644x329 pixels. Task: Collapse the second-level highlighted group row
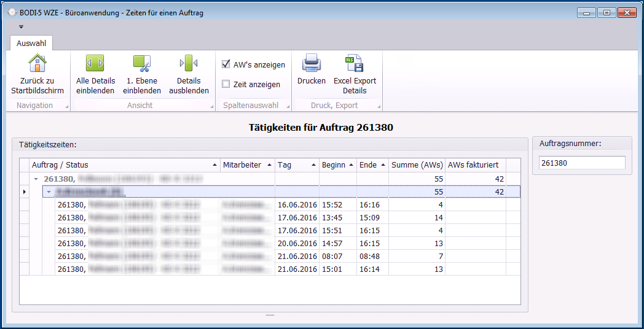49,192
